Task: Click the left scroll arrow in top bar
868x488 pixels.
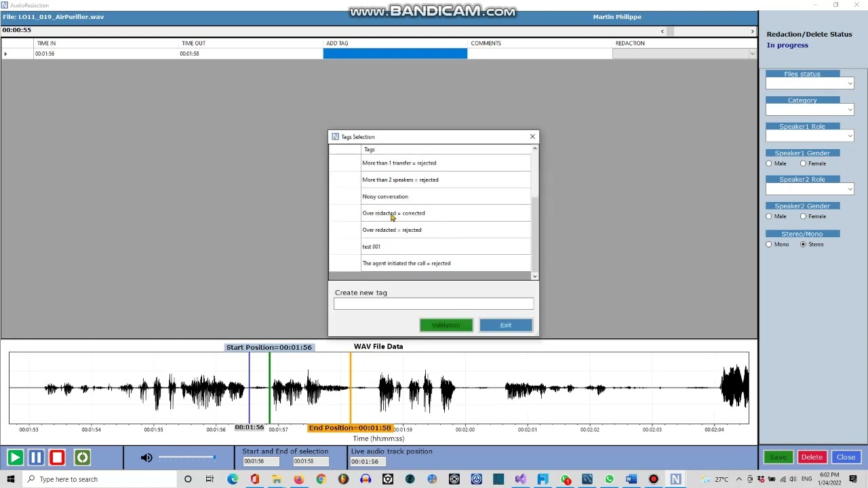Action: [663, 31]
